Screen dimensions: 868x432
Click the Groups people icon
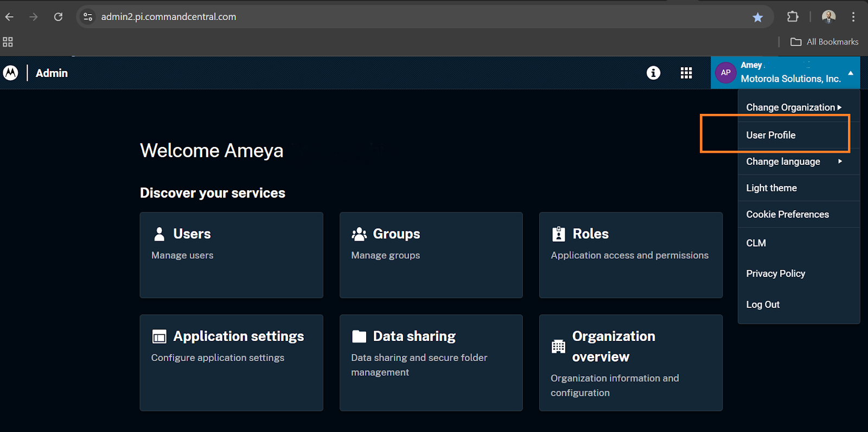(359, 234)
